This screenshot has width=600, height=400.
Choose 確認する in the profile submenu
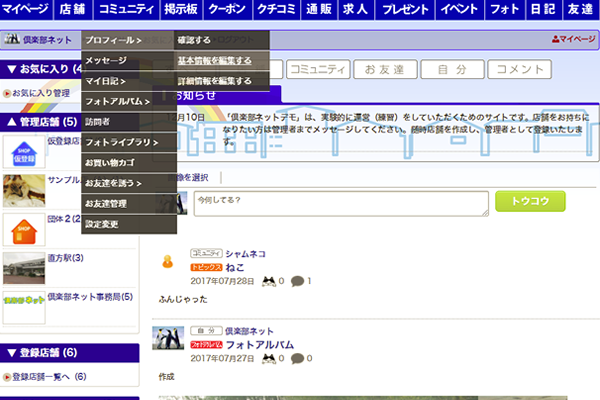pyautogui.click(x=222, y=40)
